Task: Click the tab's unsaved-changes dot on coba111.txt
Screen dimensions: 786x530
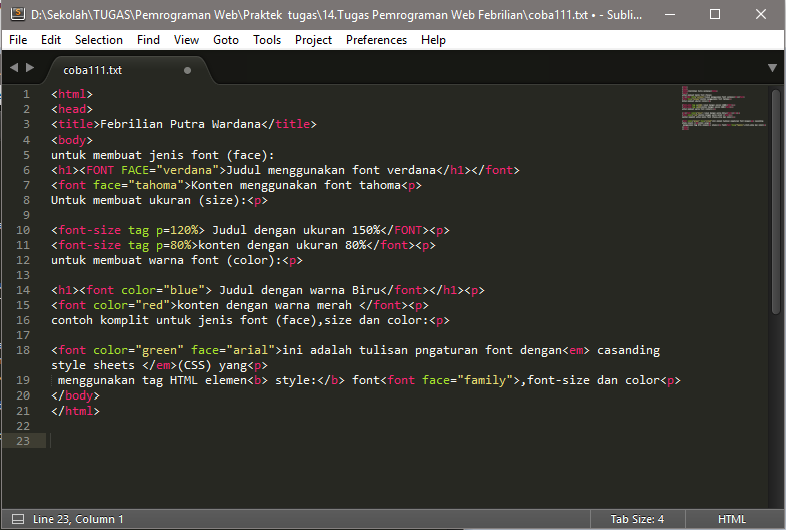Action: coord(187,70)
